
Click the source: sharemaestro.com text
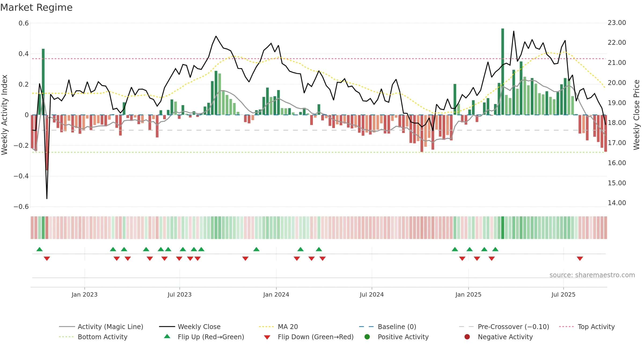(592, 275)
